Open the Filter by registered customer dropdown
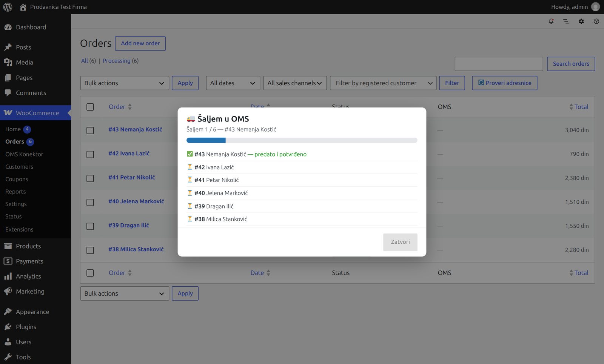 coord(383,83)
